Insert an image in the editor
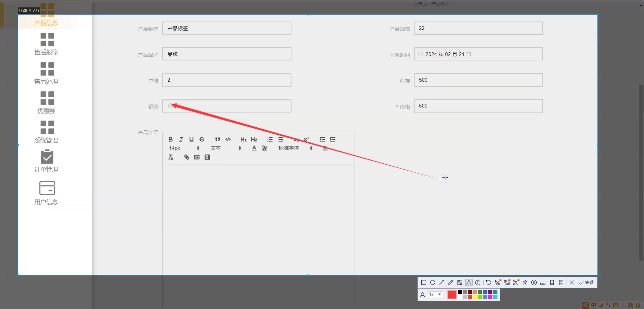 (x=197, y=157)
